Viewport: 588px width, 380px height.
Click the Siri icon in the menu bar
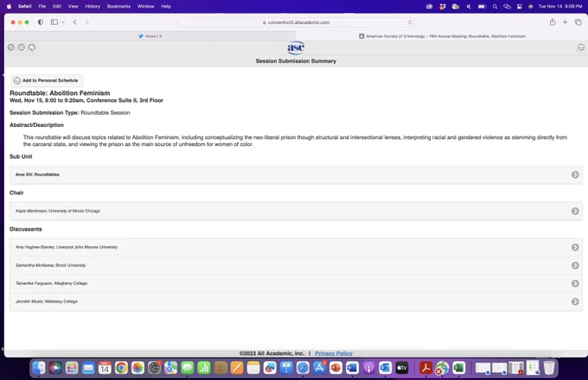coord(530,6)
